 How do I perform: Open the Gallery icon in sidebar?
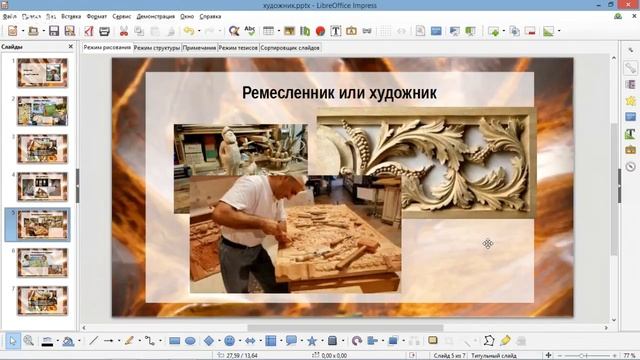pyautogui.click(x=631, y=150)
